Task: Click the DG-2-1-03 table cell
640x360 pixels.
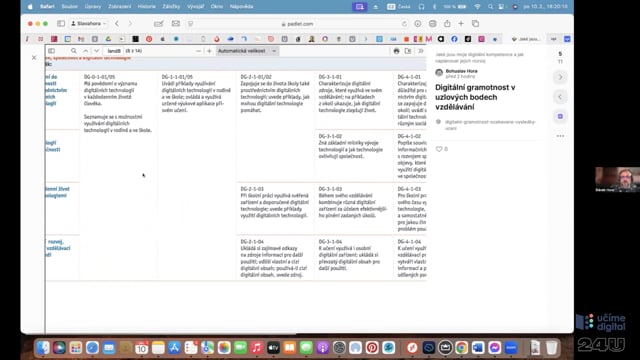Action: pos(275,208)
